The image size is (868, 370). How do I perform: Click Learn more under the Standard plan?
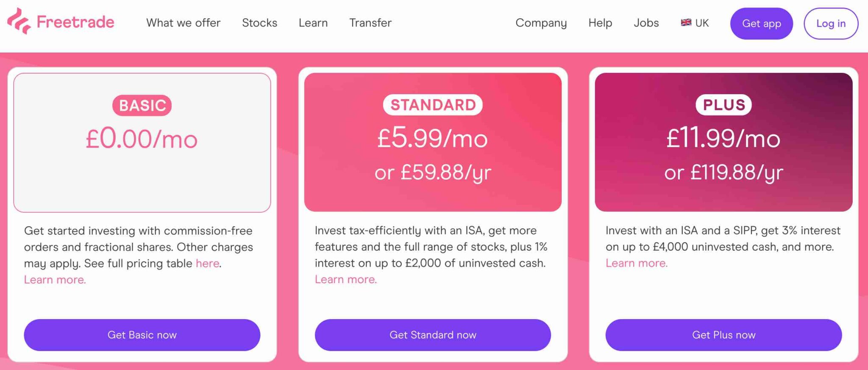(x=345, y=279)
